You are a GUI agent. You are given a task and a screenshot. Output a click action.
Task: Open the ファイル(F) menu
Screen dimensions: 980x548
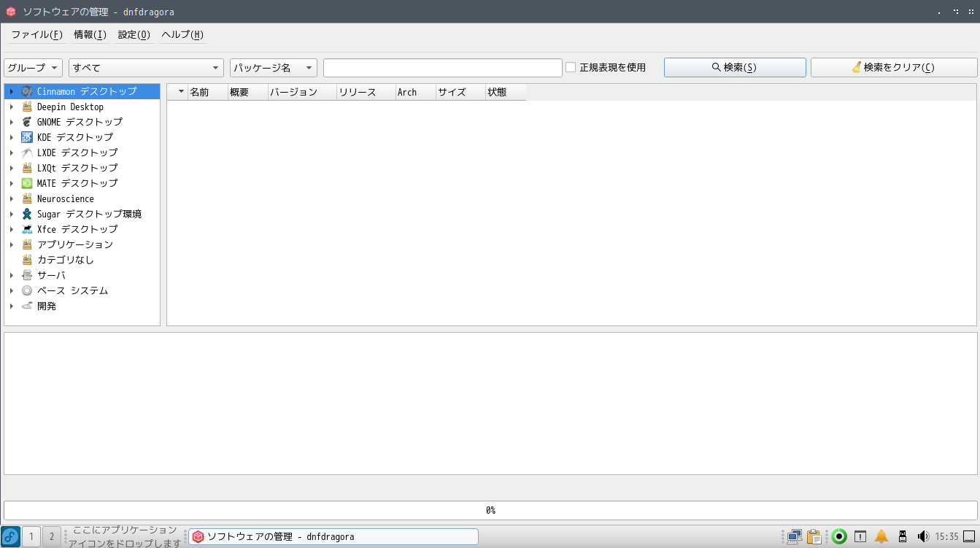pos(37,35)
